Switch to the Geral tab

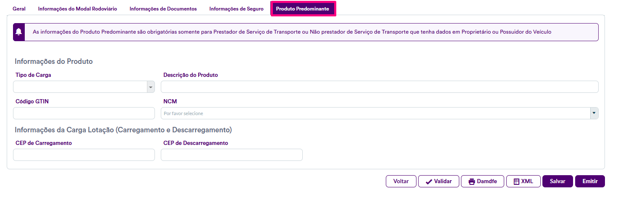pos(19,9)
